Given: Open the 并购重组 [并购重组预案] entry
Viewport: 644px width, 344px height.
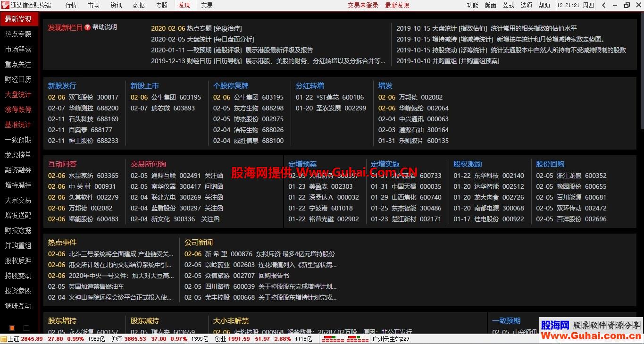Looking at the screenshot, I should pyautogui.click(x=448, y=61).
